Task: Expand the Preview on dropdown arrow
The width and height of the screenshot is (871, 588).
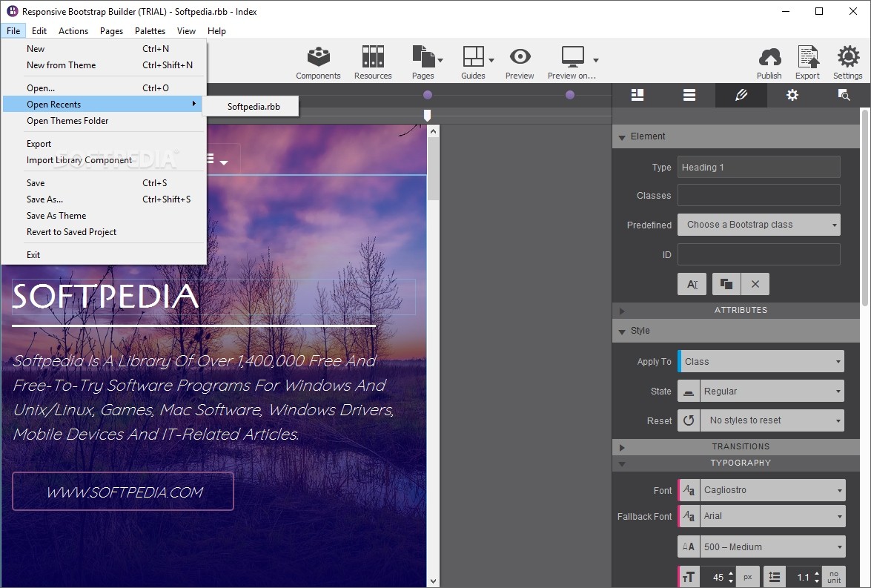Action: pos(595,60)
